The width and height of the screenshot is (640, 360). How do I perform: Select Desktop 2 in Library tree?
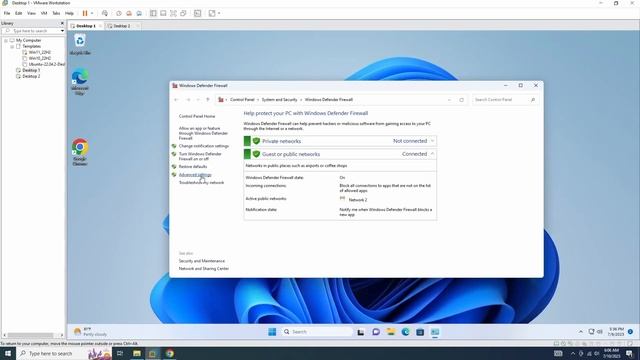(31, 76)
